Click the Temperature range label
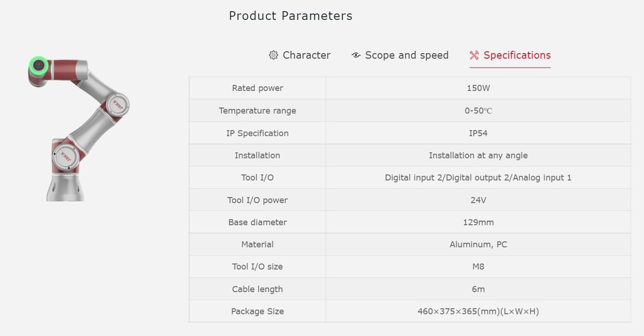Screen dimensions: 644x336 257,110
